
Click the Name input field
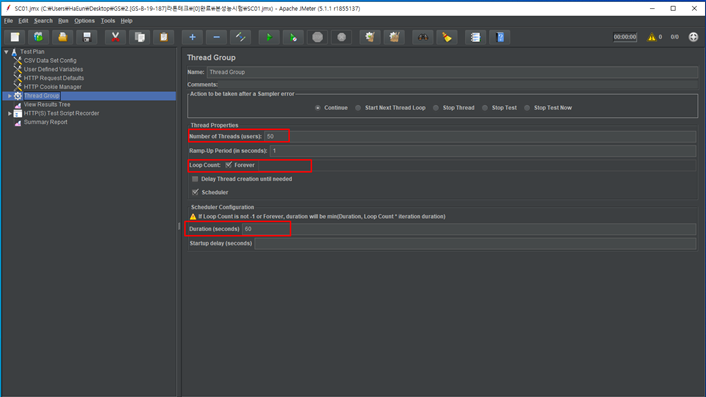pyautogui.click(x=452, y=72)
